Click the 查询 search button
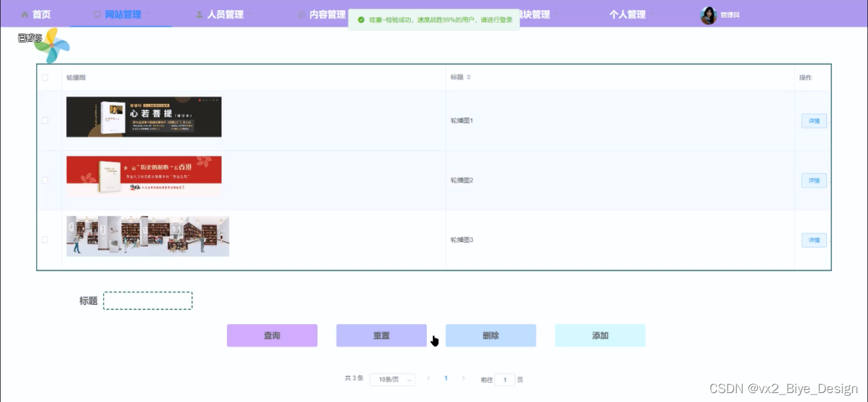Image resolution: width=868 pixels, height=402 pixels. pos(272,336)
